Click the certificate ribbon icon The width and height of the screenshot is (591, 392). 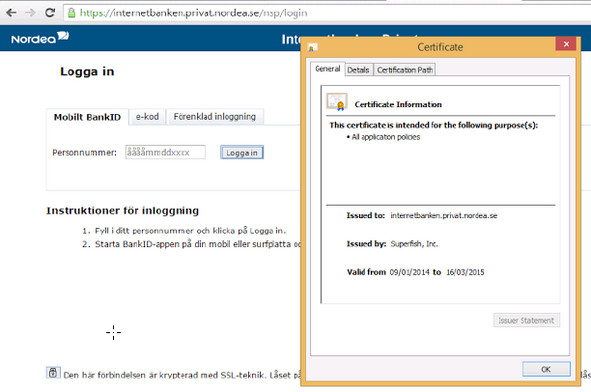pyautogui.click(x=337, y=102)
